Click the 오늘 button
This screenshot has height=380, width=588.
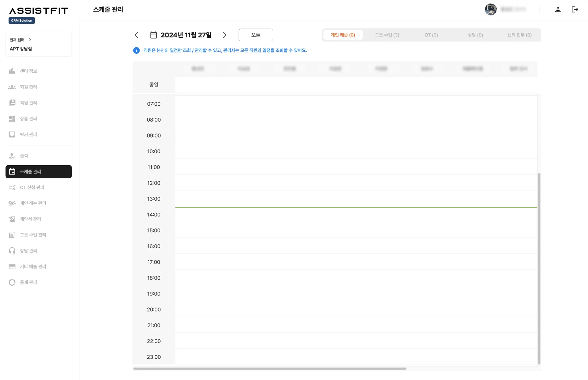256,35
